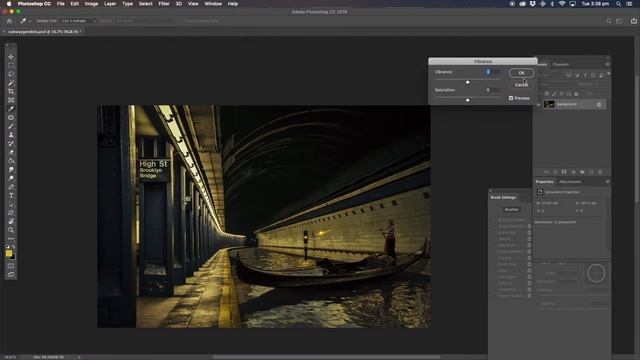
Task: Select the Eraser tool
Action: (x=11, y=152)
